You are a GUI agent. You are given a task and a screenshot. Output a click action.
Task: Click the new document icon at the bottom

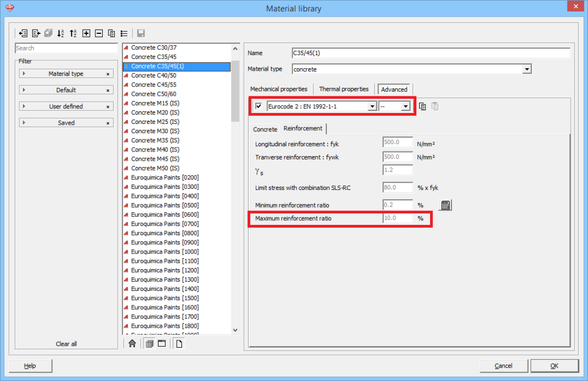pos(179,343)
